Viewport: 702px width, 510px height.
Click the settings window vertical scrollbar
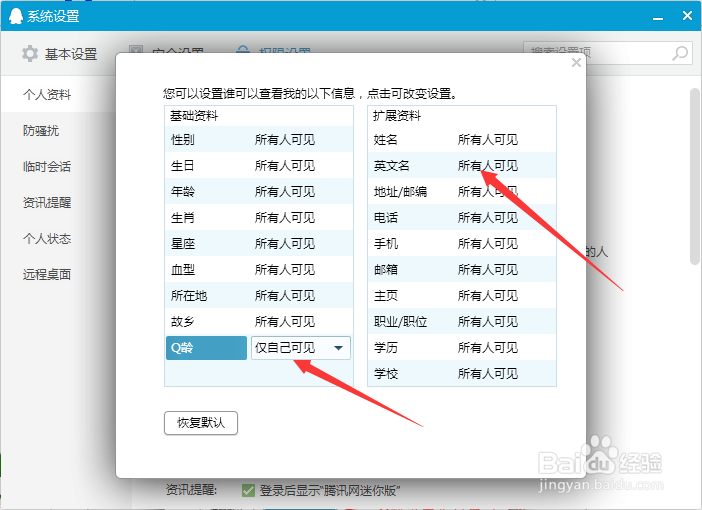[x=695, y=176]
